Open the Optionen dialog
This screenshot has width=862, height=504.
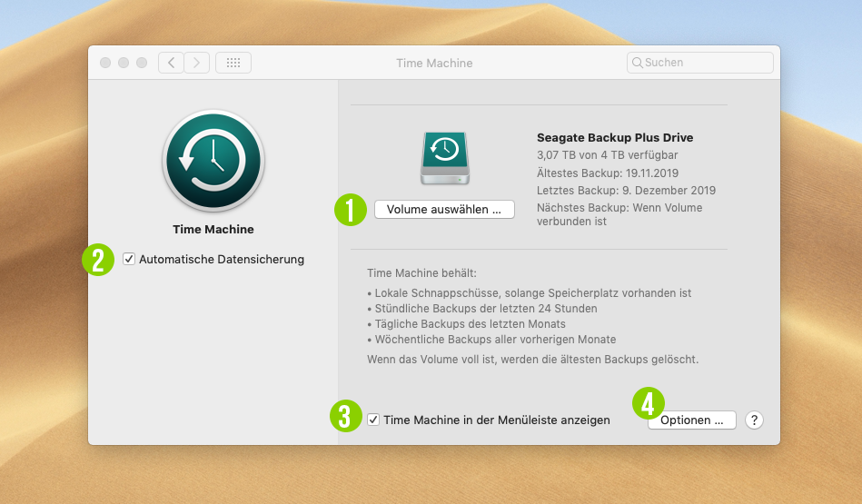691,420
